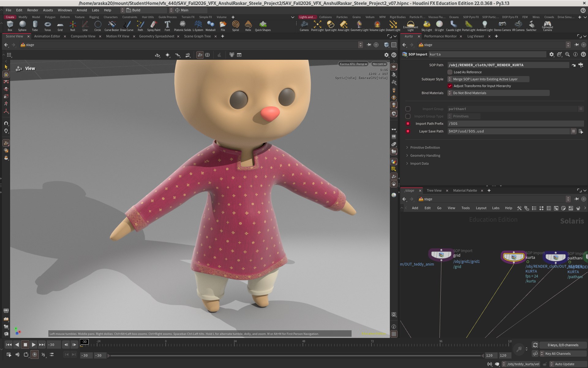Open the Karma XPU Persp menu
The height and width of the screenshot is (368, 588).
[353, 64]
